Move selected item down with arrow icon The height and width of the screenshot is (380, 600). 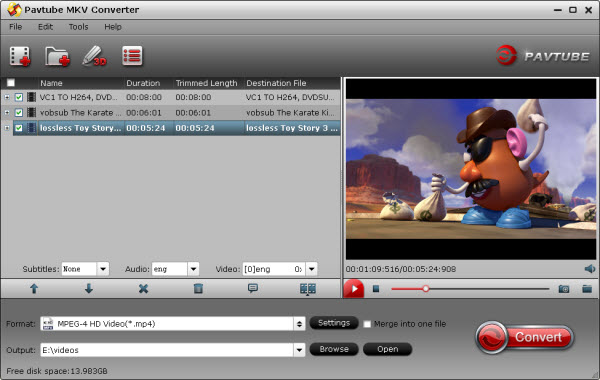point(89,289)
